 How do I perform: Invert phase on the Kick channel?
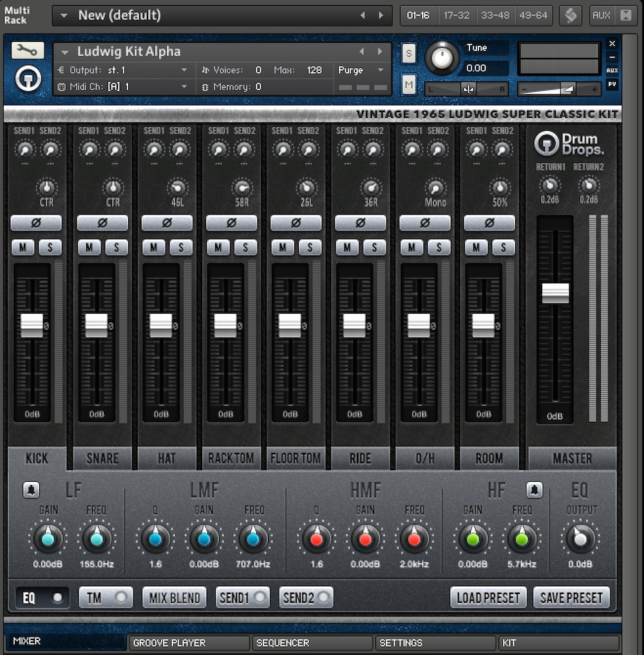[36, 223]
